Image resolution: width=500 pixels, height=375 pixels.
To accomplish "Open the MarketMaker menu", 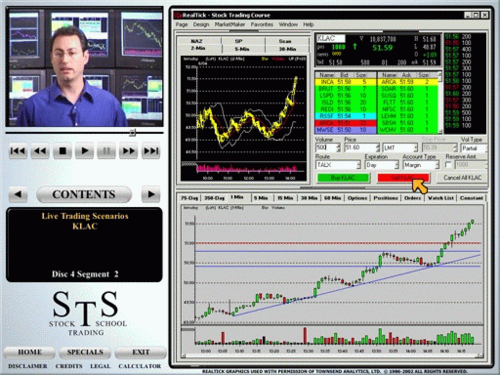I will click(230, 24).
